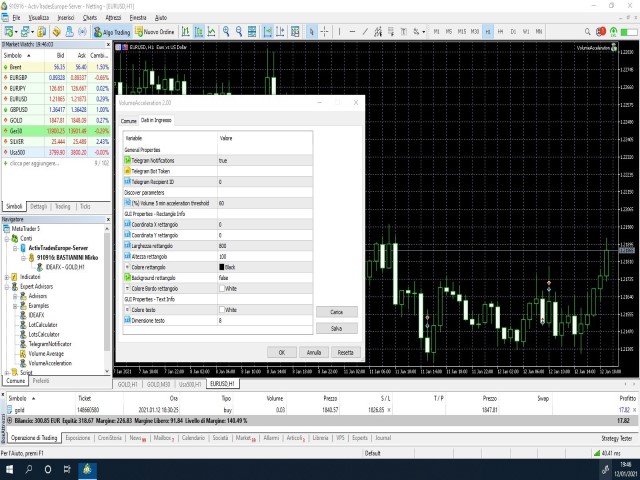Select the MN timeframe
Image resolution: width=640 pixels, height=480 pixels.
click(x=539, y=31)
